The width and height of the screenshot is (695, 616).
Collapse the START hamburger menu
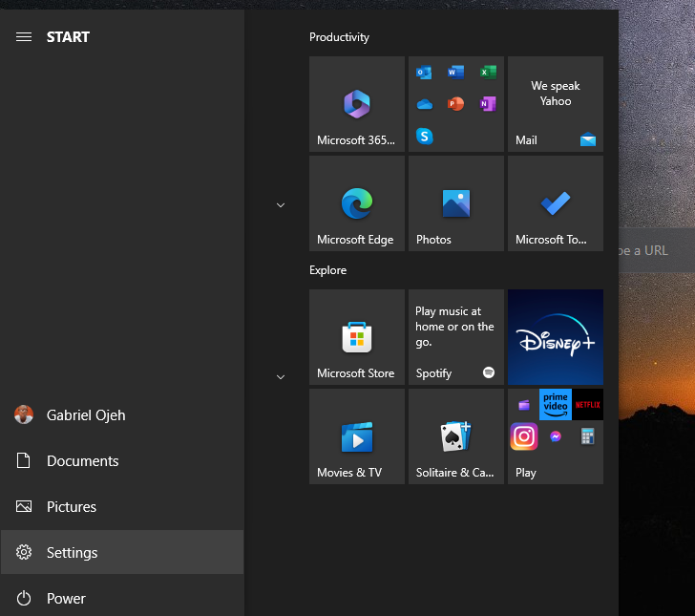tap(24, 37)
